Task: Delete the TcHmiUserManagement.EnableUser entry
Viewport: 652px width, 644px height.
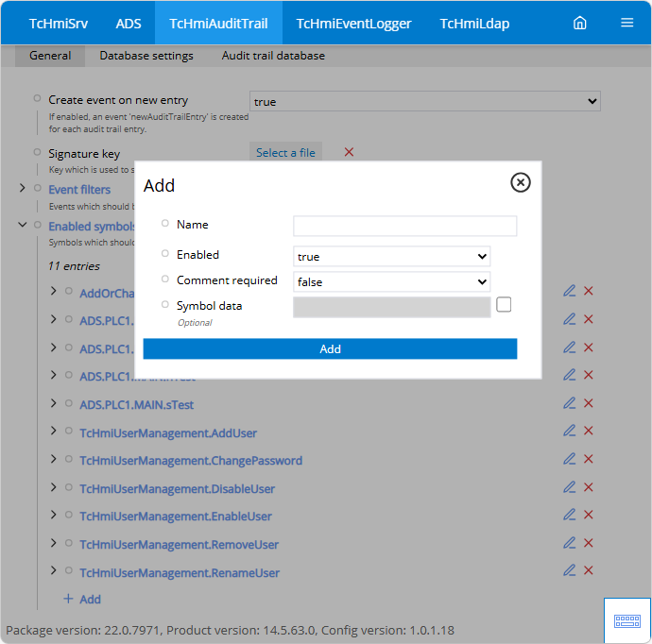Action: (588, 515)
